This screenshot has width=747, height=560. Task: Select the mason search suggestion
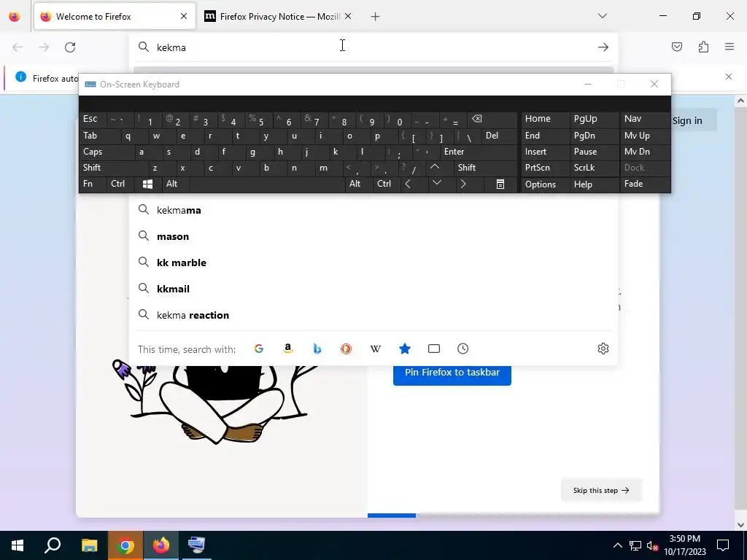coord(373,236)
